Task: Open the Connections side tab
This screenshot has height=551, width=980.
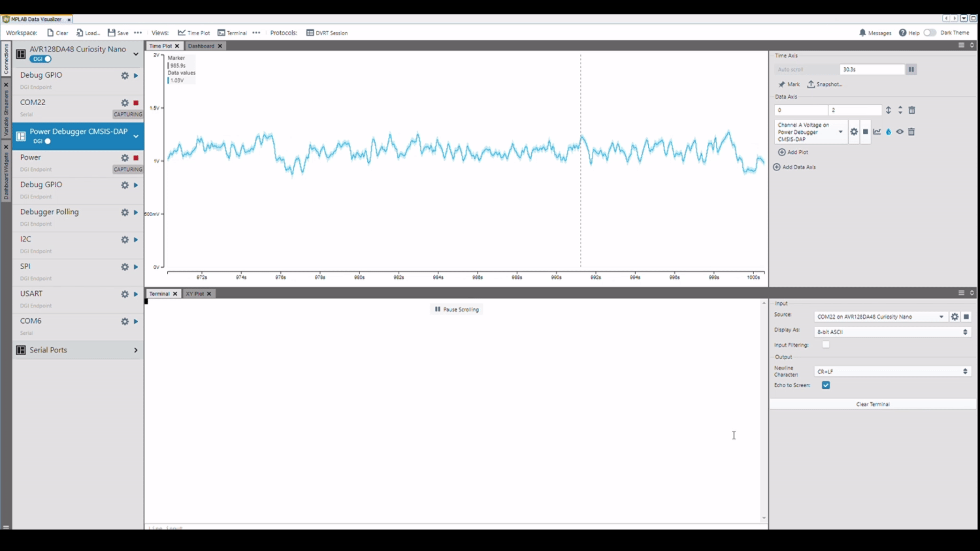Action: point(6,59)
